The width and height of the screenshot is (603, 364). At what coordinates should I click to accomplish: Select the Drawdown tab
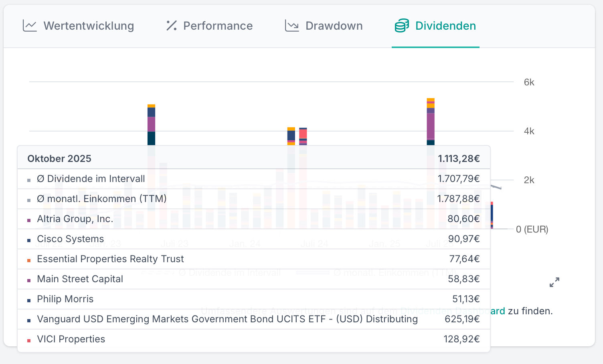(334, 26)
